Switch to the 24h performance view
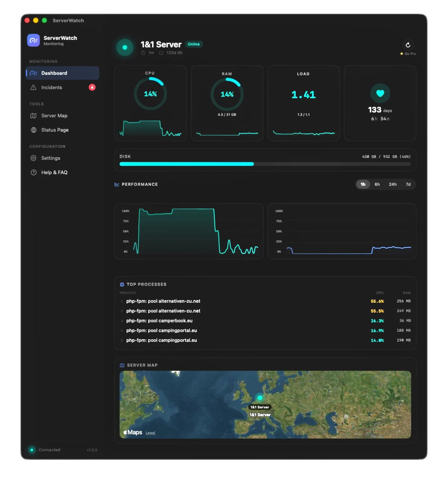448x487 pixels. (392, 184)
